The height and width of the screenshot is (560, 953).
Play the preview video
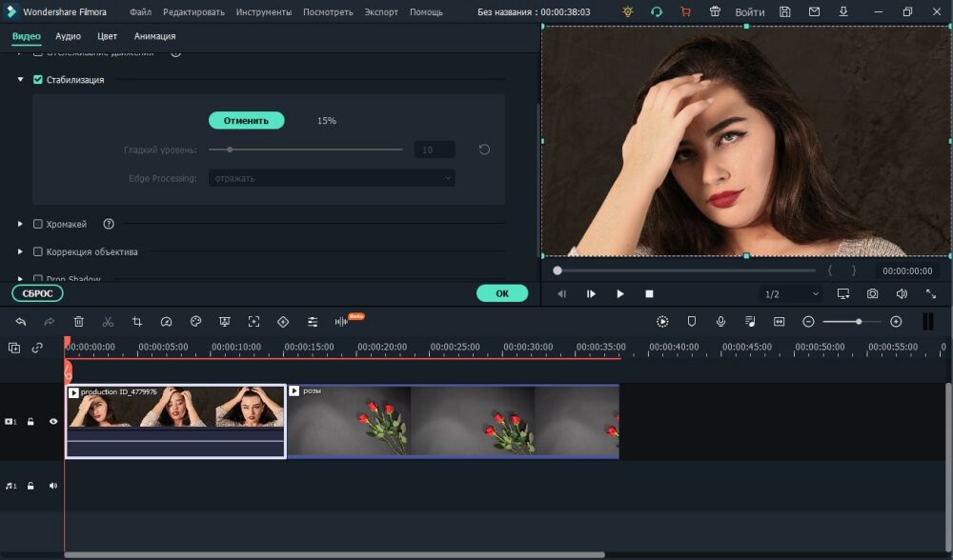point(620,294)
